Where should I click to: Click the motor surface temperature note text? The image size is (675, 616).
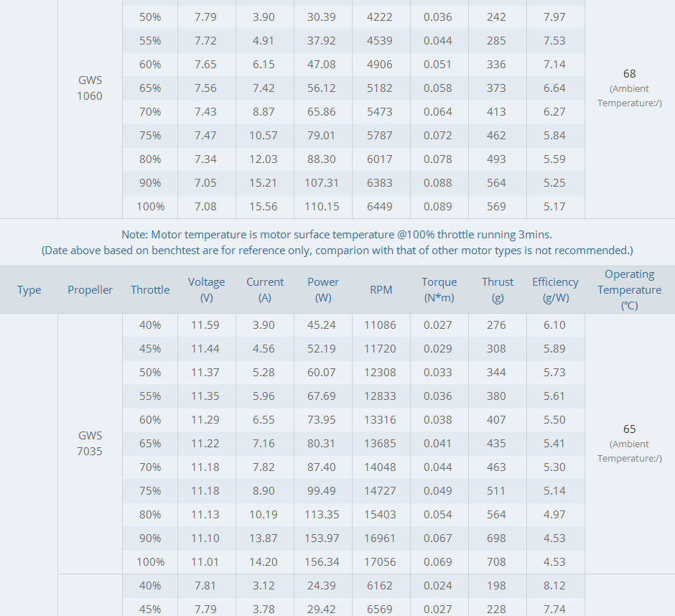click(x=337, y=235)
